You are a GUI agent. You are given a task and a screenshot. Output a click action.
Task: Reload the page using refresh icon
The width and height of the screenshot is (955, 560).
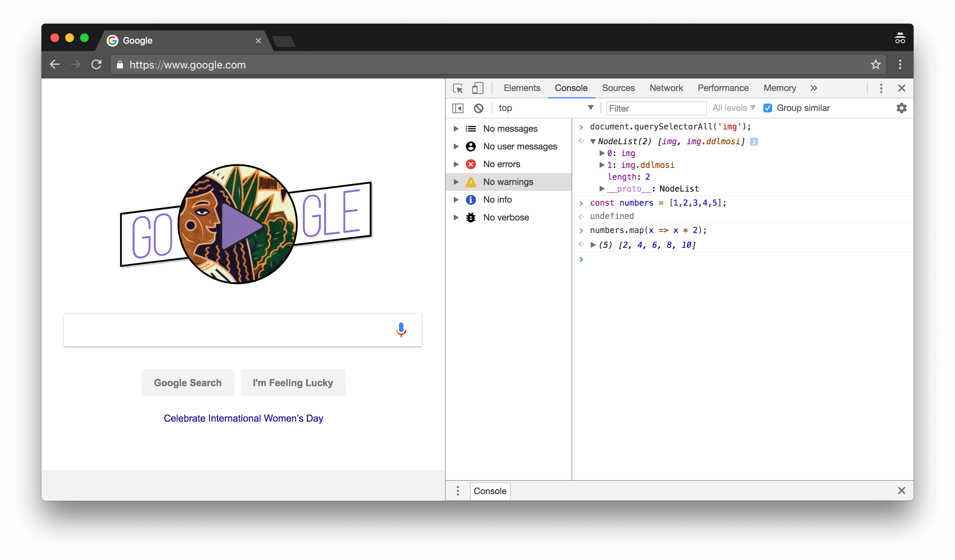click(x=96, y=65)
